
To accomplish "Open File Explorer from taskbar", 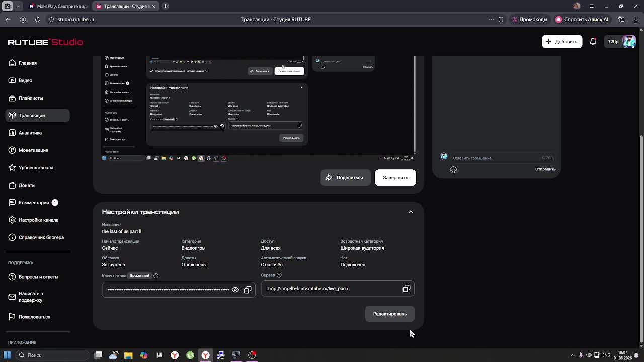I will [128, 355].
